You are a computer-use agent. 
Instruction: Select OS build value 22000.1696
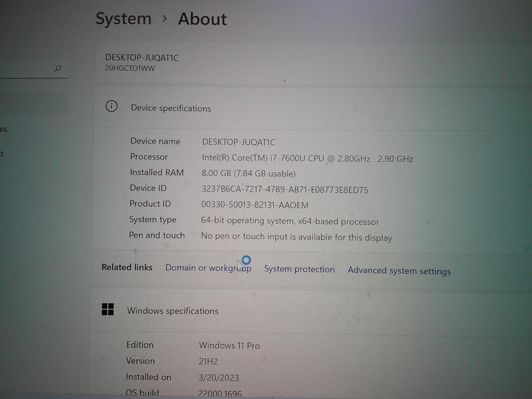click(220, 393)
